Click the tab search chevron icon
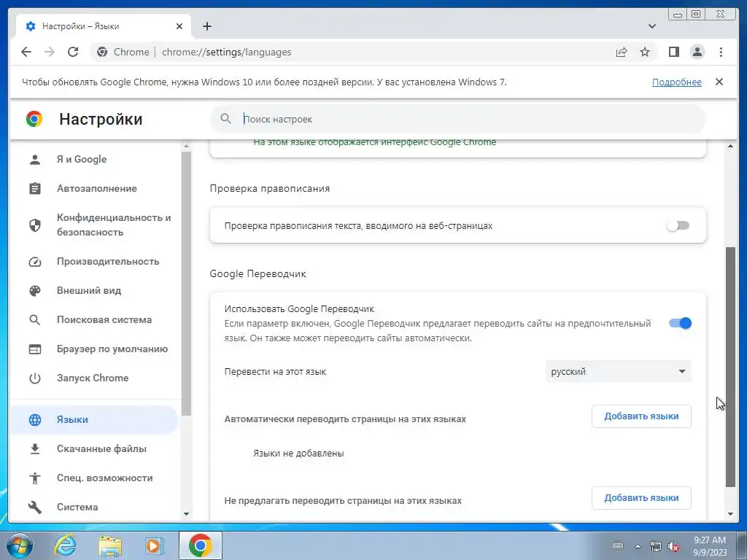This screenshot has width=747, height=560. pyautogui.click(x=652, y=26)
